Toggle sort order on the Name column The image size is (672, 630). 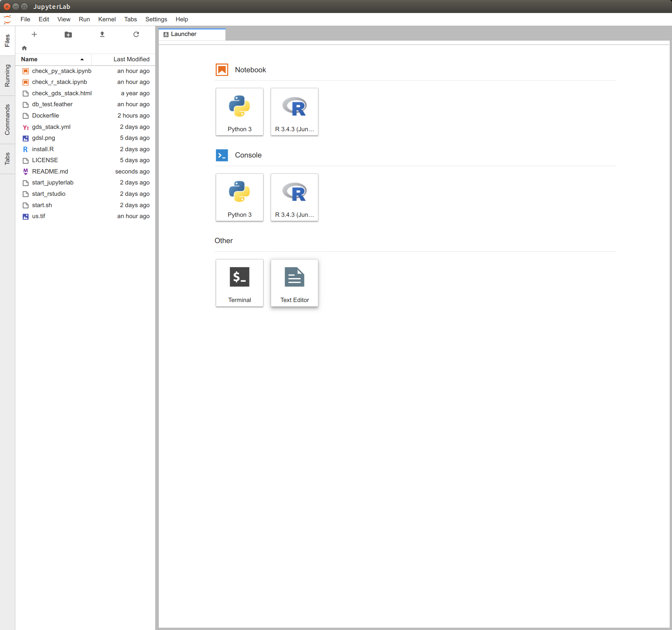click(52, 59)
